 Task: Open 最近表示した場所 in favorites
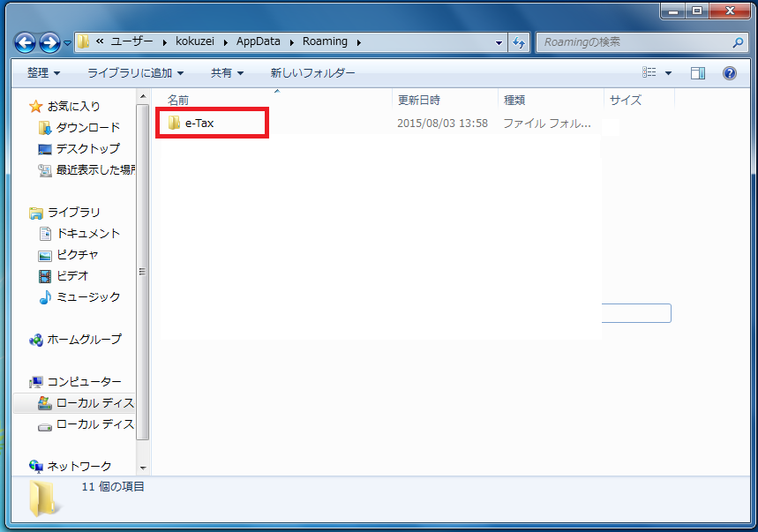[x=95, y=170]
